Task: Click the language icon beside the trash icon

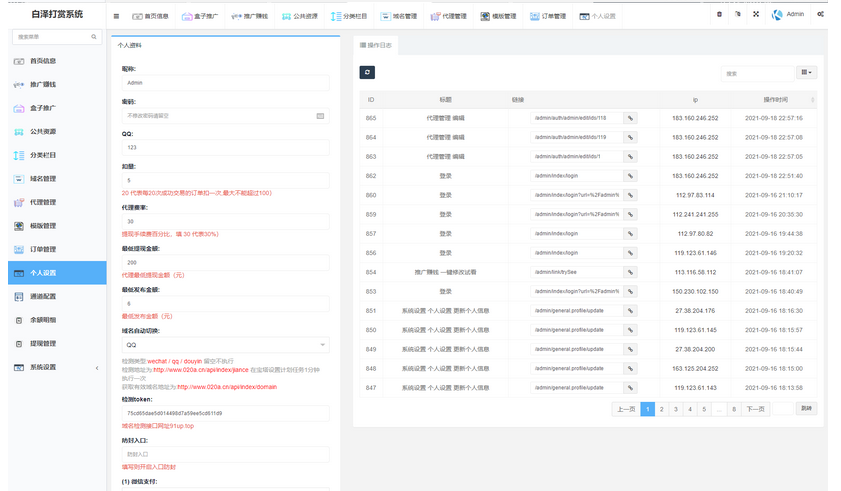Action: coord(738,14)
